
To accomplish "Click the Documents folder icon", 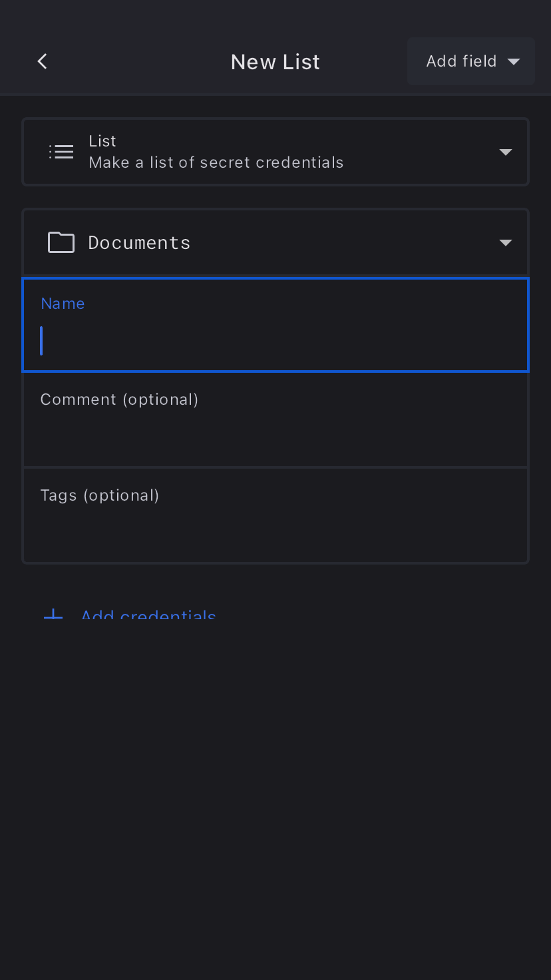I will tap(61, 242).
